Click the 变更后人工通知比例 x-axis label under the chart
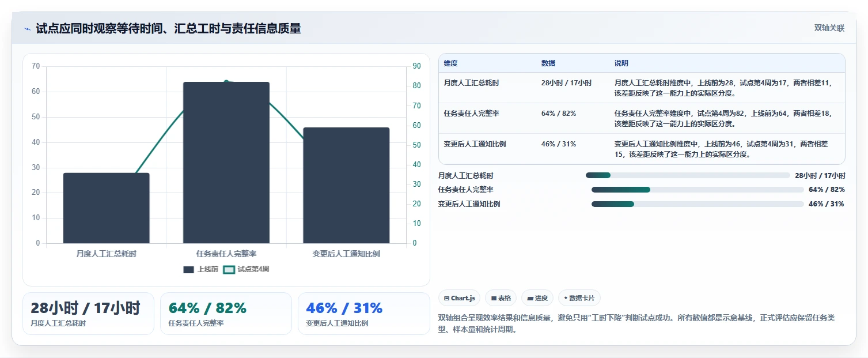868x358 pixels. pyautogui.click(x=346, y=254)
